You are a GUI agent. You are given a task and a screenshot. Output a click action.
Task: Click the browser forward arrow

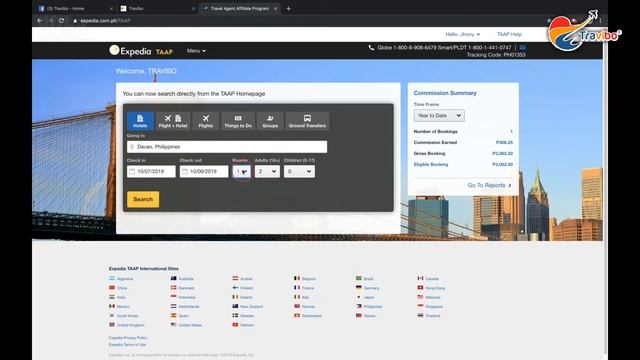click(x=51, y=20)
